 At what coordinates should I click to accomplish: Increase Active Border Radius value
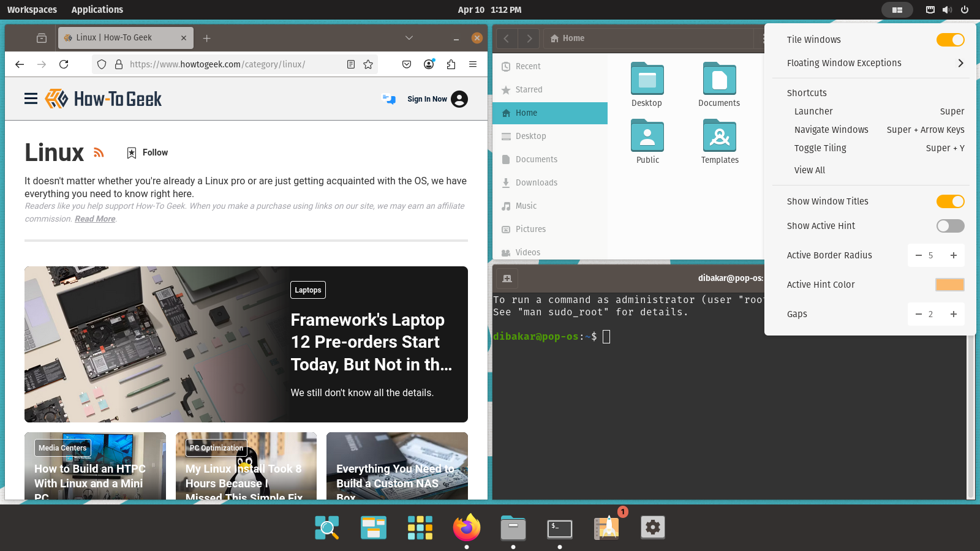(954, 255)
